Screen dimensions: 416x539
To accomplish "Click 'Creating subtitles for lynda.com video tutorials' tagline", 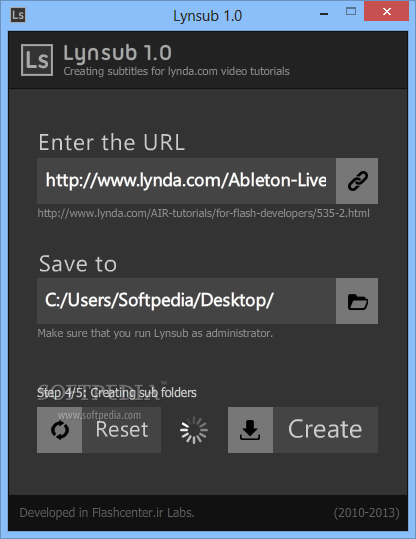I will pos(176,71).
